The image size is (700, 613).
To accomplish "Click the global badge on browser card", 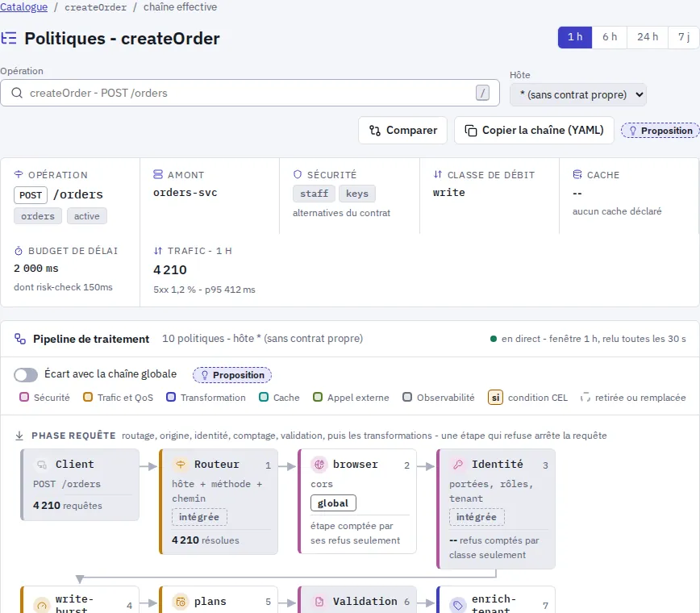I will (333, 503).
